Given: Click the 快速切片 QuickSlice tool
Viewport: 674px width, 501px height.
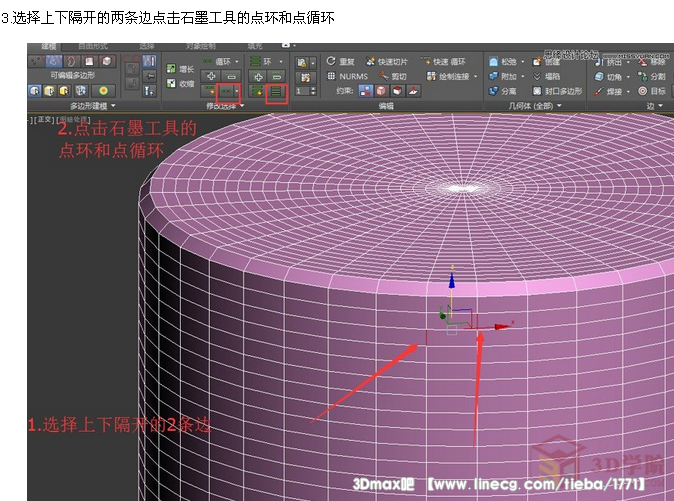Looking at the screenshot, I should pyautogui.click(x=386, y=61).
